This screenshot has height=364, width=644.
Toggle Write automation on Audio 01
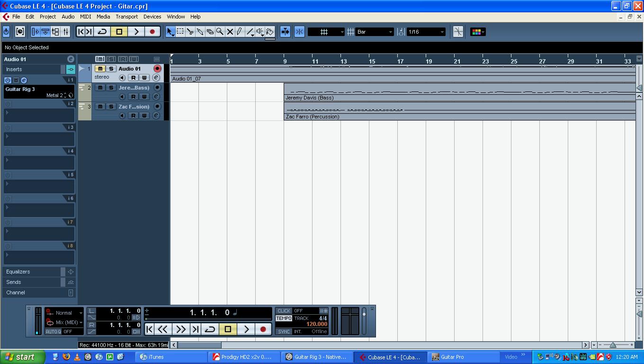144,78
